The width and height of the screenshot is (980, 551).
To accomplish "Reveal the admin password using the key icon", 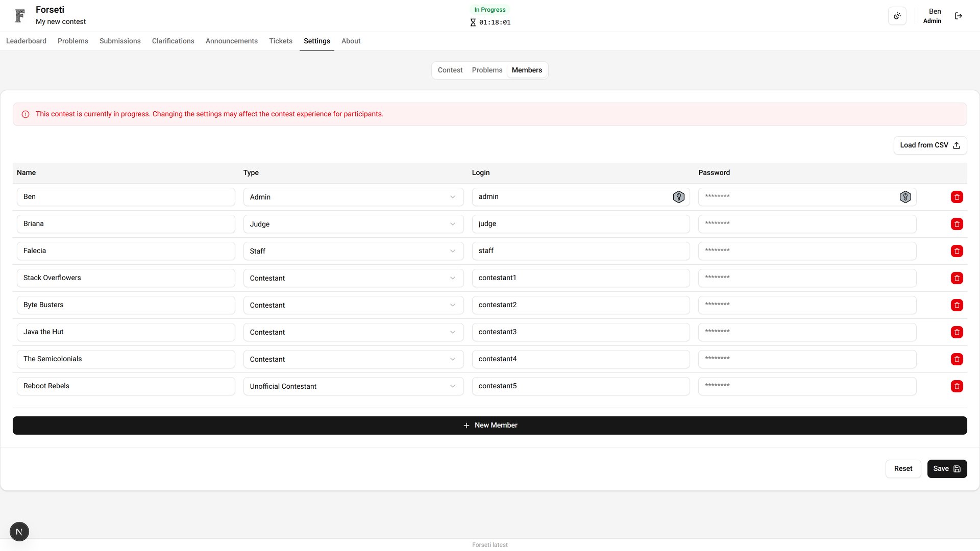I will click(905, 196).
